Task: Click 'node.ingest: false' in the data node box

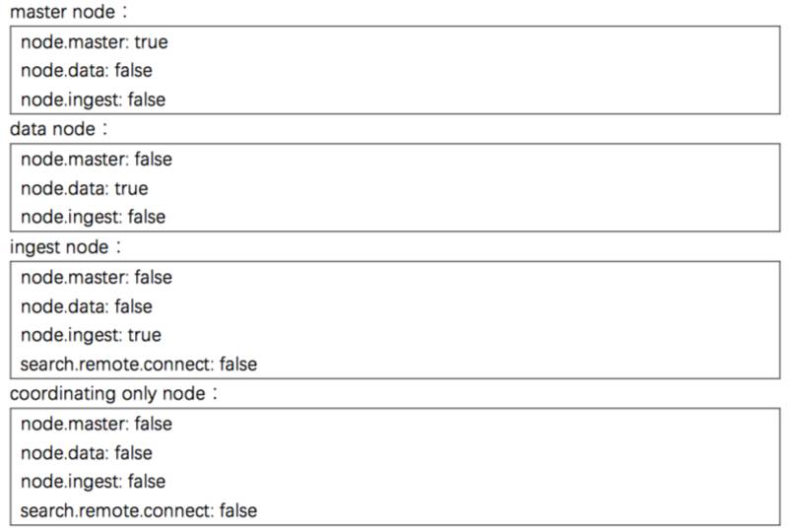Action: [x=93, y=217]
